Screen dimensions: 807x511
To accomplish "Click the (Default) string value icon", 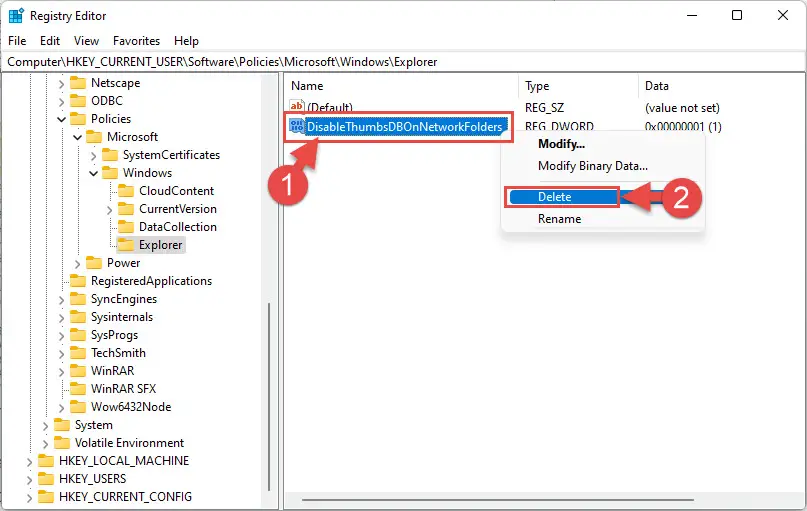I will click(x=297, y=106).
